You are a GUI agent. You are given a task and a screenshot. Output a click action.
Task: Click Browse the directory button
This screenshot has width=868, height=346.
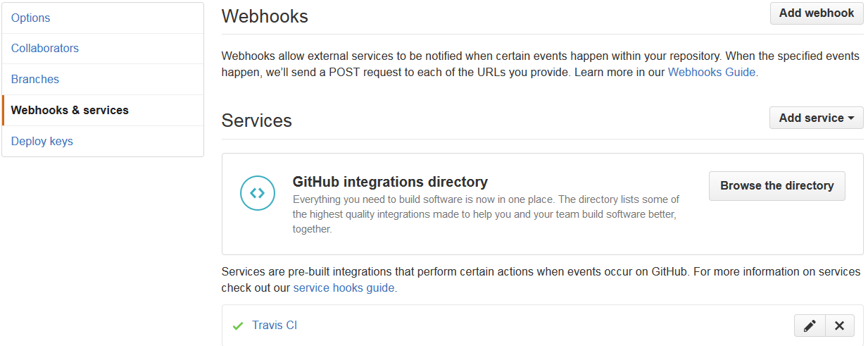point(776,185)
